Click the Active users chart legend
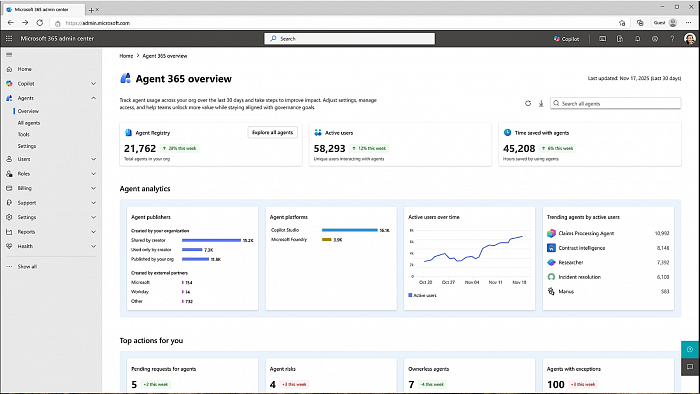Image resolution: width=700 pixels, height=394 pixels. coord(422,295)
